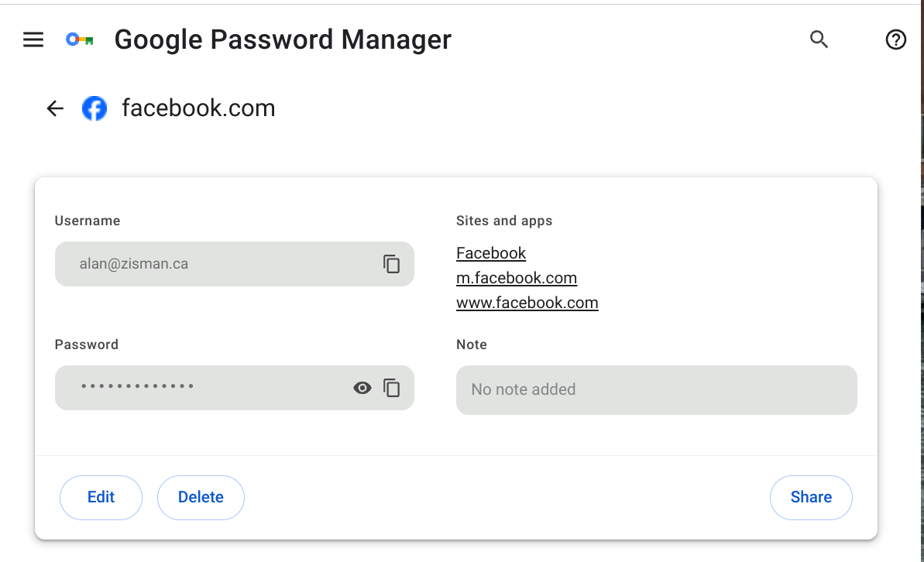Image resolution: width=924 pixels, height=562 pixels.
Task: Copy the password to clipboard
Action: click(392, 388)
